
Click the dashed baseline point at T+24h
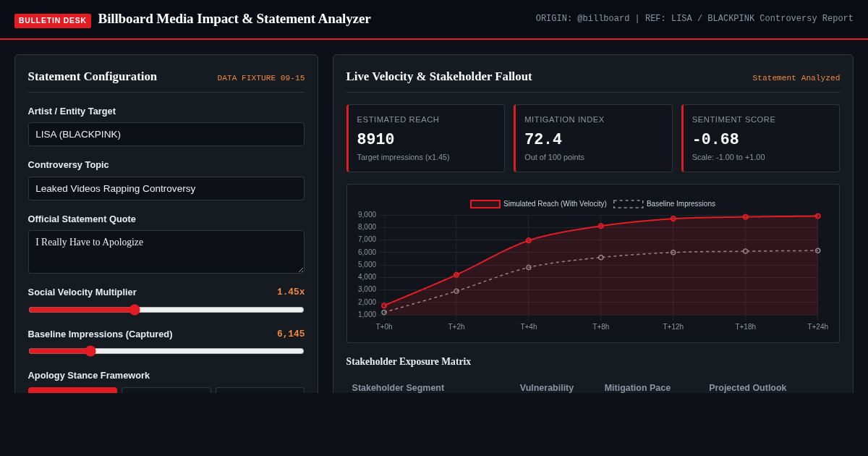(818, 250)
